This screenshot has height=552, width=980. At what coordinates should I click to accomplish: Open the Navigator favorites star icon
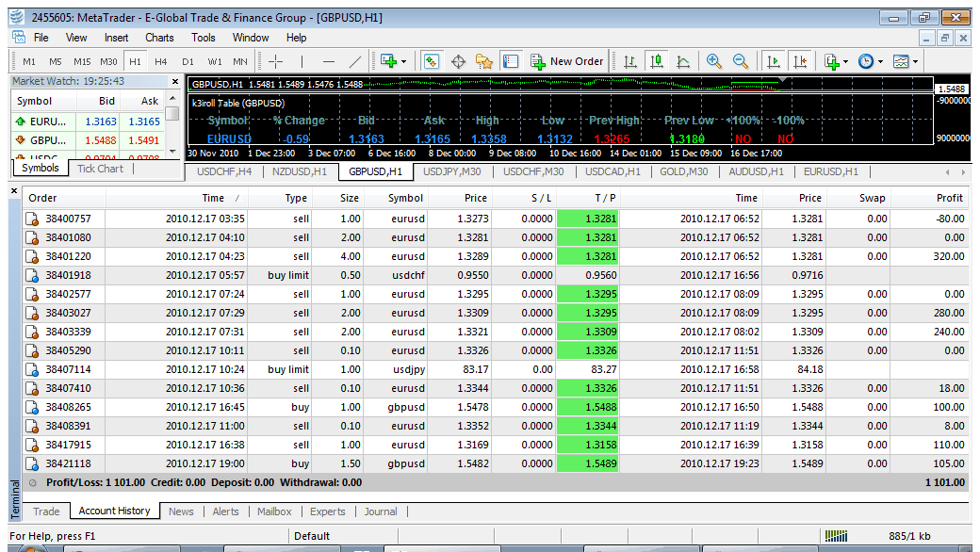pos(483,61)
